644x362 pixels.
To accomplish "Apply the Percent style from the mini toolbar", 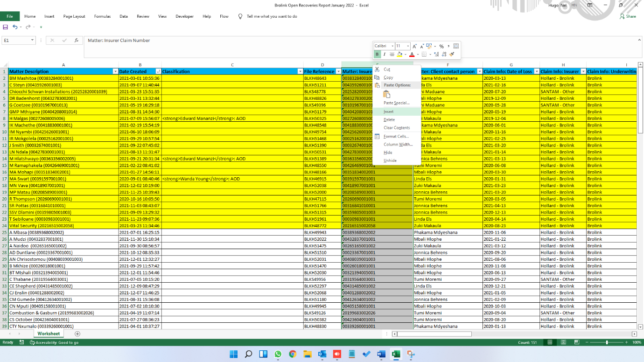I will point(441,46).
